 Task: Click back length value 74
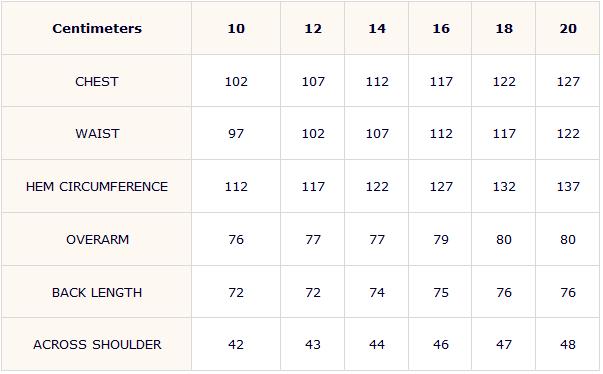tap(377, 293)
